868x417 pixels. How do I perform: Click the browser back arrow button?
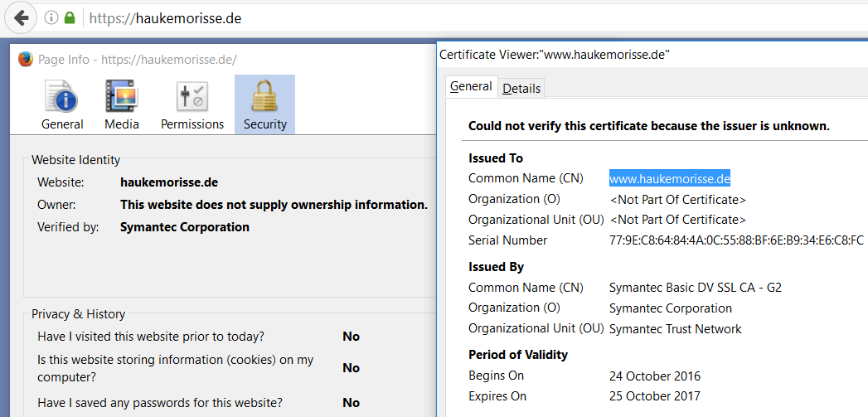click(x=21, y=17)
